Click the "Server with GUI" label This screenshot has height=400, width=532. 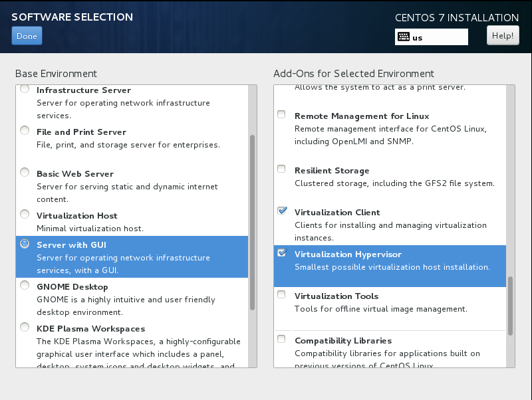point(72,245)
